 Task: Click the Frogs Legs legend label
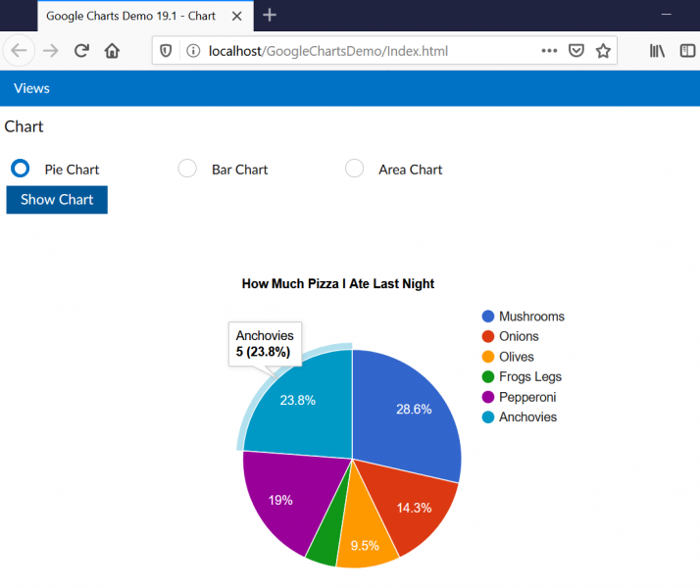[530, 377]
